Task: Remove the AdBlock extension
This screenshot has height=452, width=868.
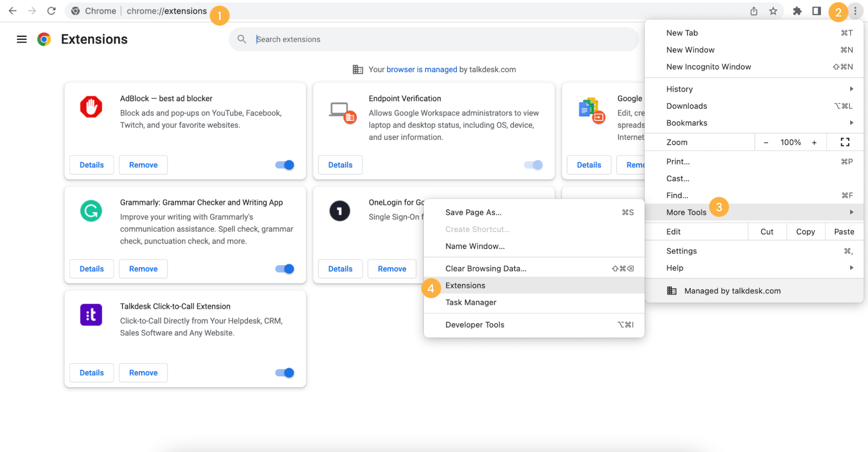Action: click(143, 165)
